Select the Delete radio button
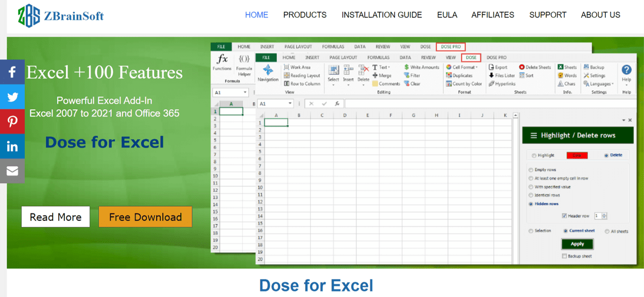 click(606, 155)
